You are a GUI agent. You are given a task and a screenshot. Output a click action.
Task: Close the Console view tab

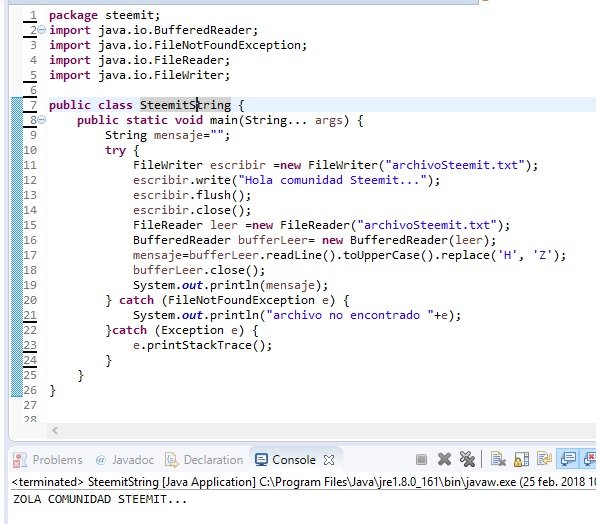pyautogui.click(x=329, y=460)
